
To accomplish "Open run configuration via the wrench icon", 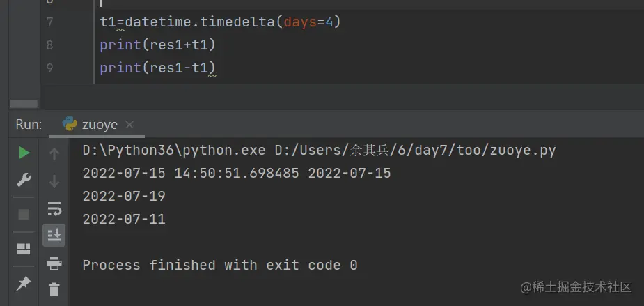I will point(24,181).
